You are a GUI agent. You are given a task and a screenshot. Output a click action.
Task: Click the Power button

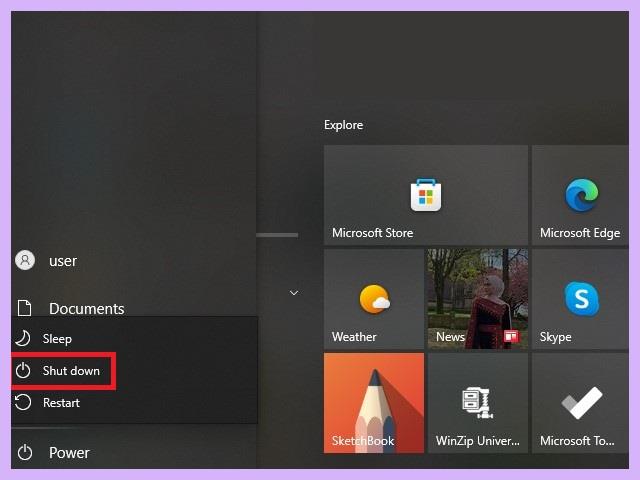134,452
